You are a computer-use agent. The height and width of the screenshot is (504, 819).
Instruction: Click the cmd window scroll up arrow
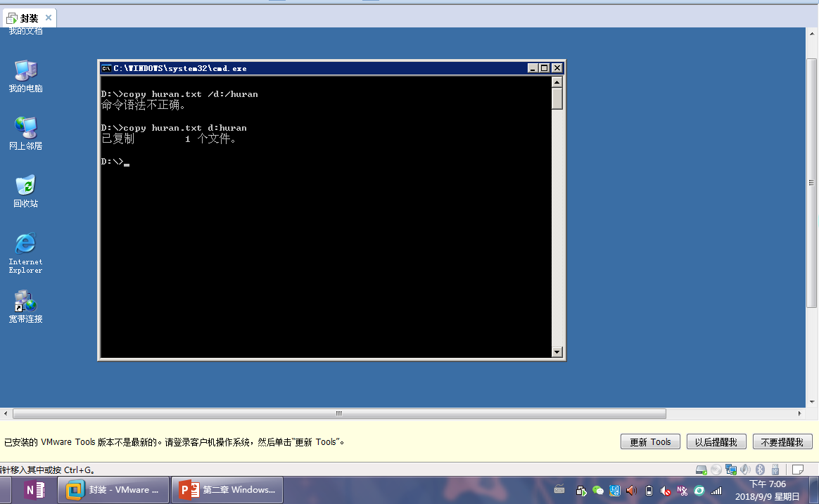[557, 82]
